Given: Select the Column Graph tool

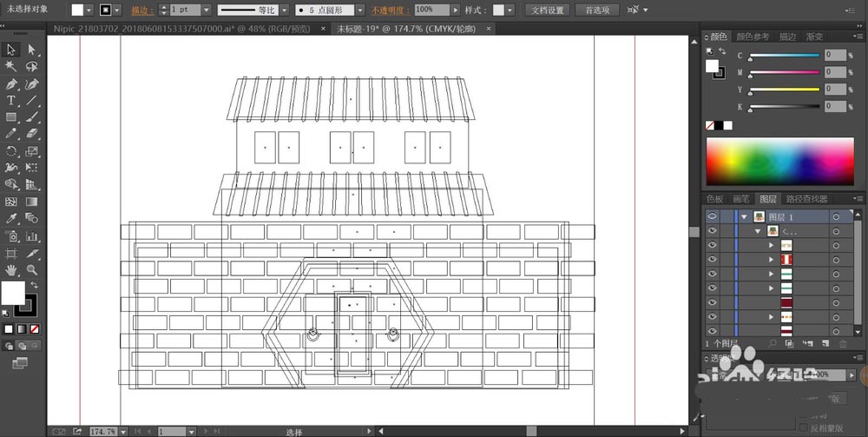Looking at the screenshot, I should (32, 236).
